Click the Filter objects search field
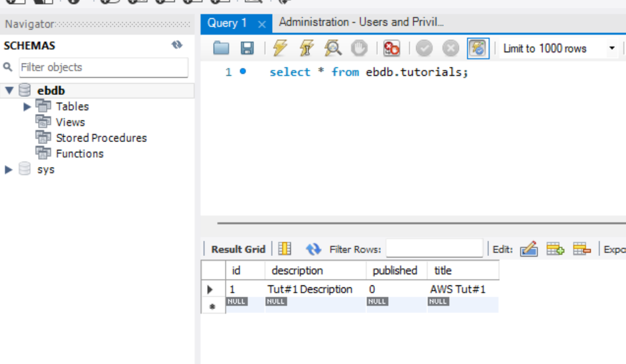Viewport: 626px width, 364px height. [x=104, y=67]
